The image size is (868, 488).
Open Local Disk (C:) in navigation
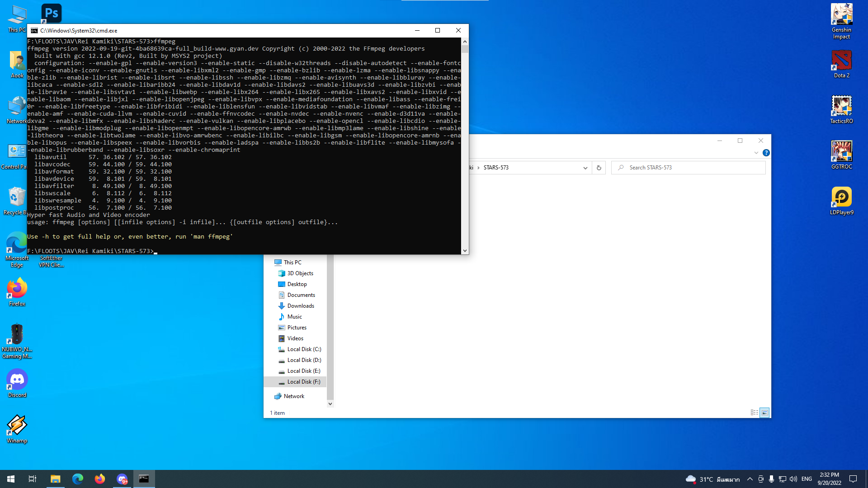304,349
